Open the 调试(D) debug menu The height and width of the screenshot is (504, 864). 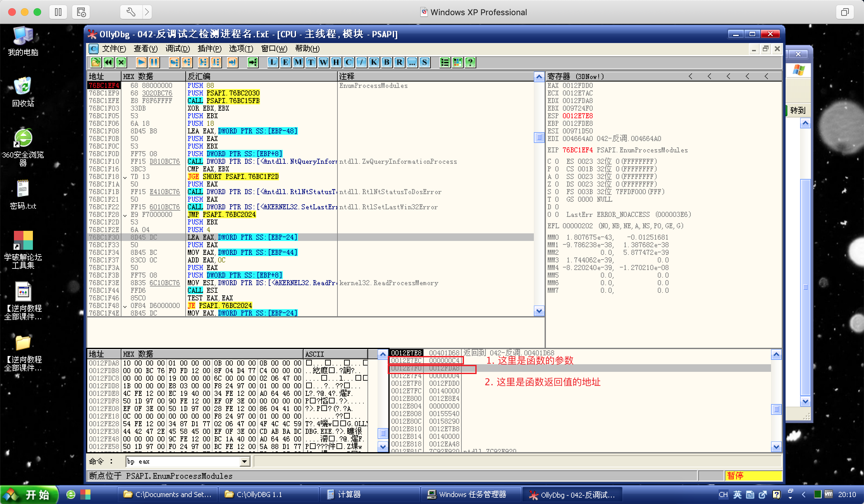178,49
